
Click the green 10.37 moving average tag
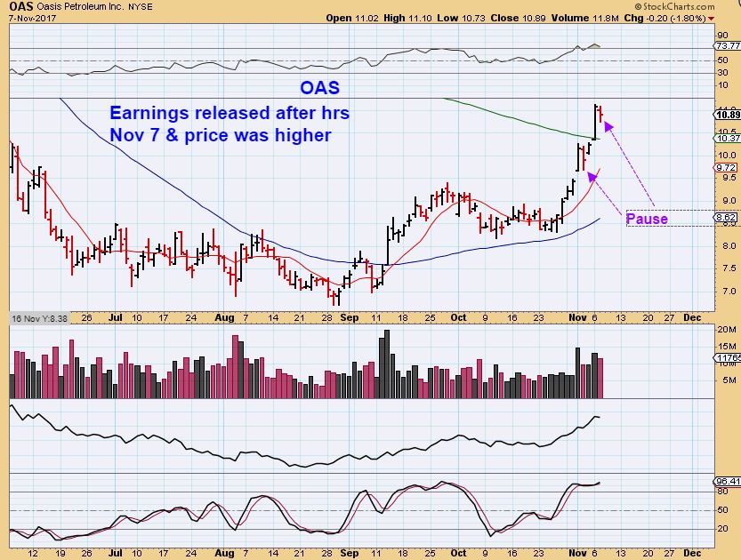coord(728,138)
